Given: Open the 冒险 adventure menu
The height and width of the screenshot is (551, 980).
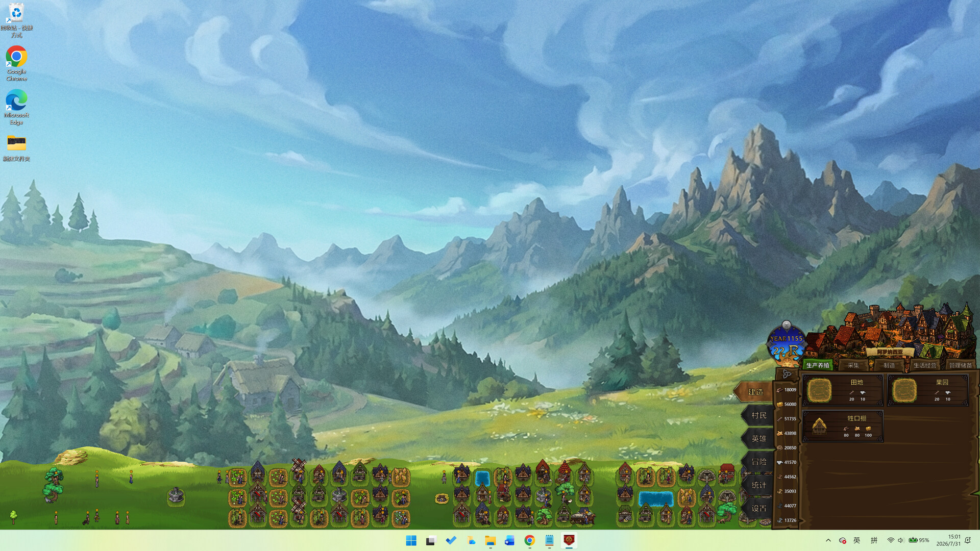Looking at the screenshot, I should [758, 462].
